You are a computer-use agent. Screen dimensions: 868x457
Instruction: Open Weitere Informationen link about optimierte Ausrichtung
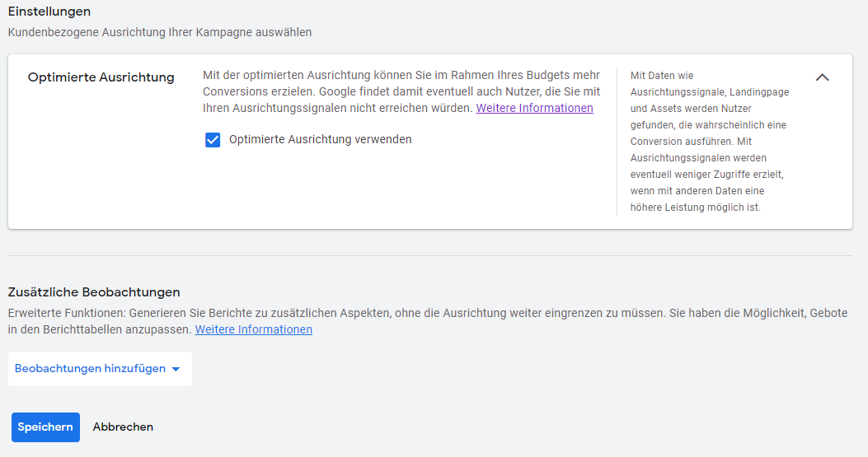[x=534, y=108]
